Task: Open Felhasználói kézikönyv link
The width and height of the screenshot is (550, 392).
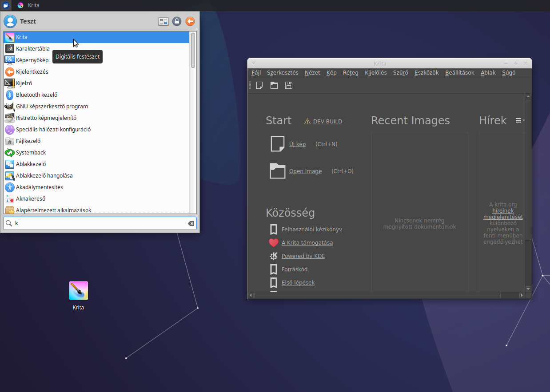Action: (x=312, y=230)
